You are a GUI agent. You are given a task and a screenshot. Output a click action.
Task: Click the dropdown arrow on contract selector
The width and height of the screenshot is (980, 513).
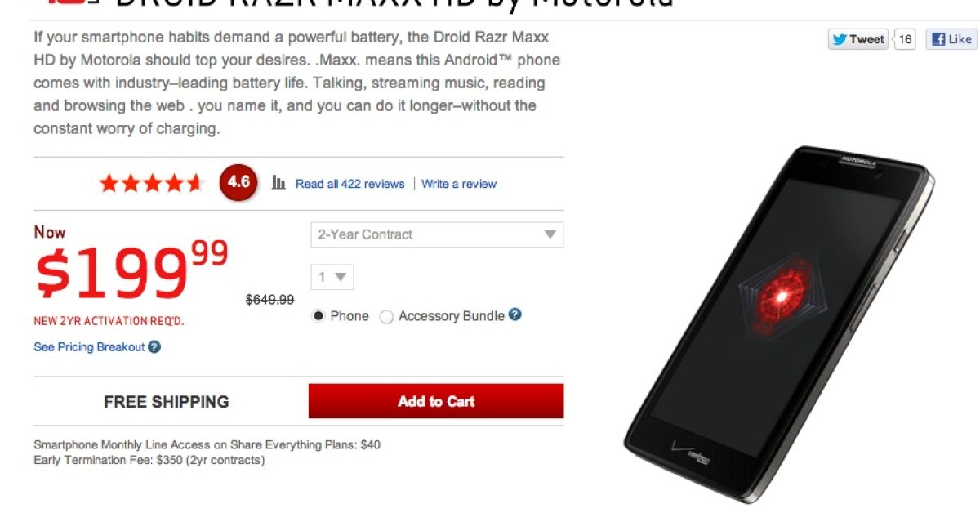click(550, 235)
